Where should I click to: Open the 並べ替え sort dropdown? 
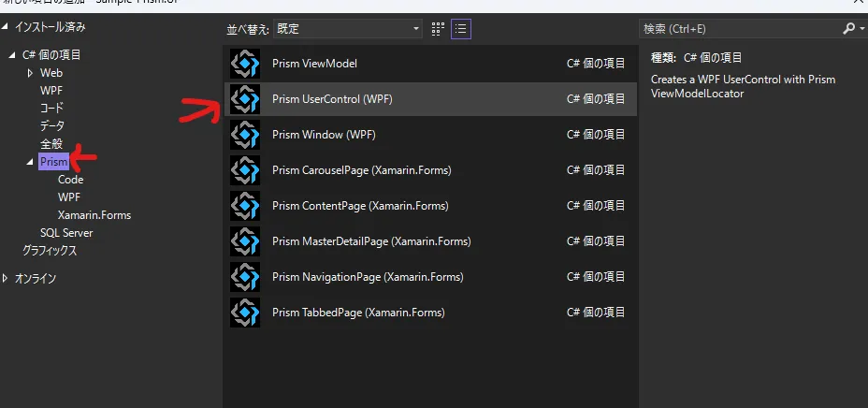pos(348,29)
